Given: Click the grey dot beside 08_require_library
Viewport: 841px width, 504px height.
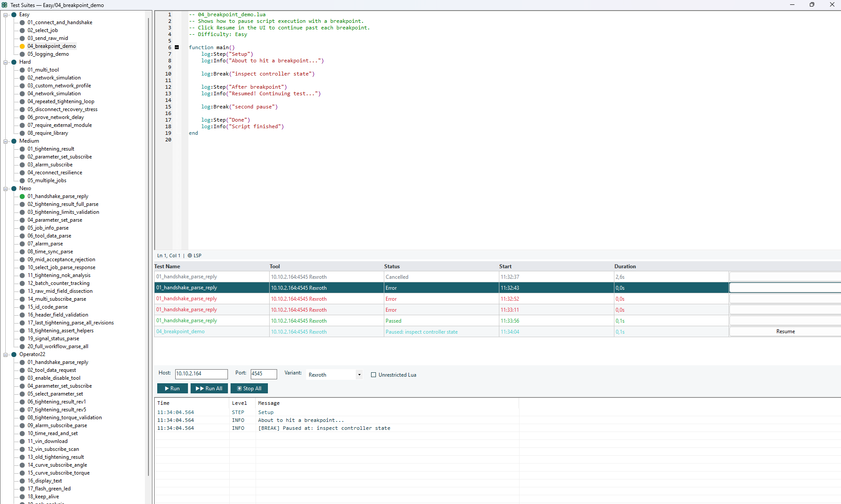Looking at the screenshot, I should (x=22, y=133).
